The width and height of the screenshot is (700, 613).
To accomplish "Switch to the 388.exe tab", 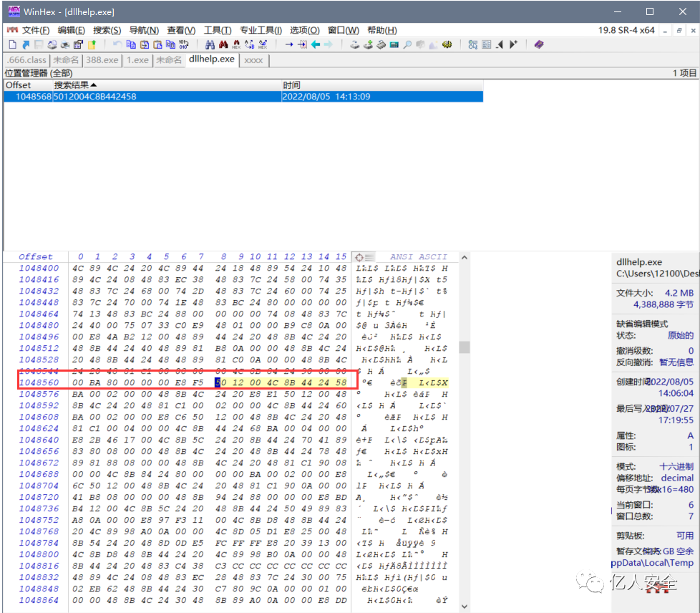I will click(102, 60).
